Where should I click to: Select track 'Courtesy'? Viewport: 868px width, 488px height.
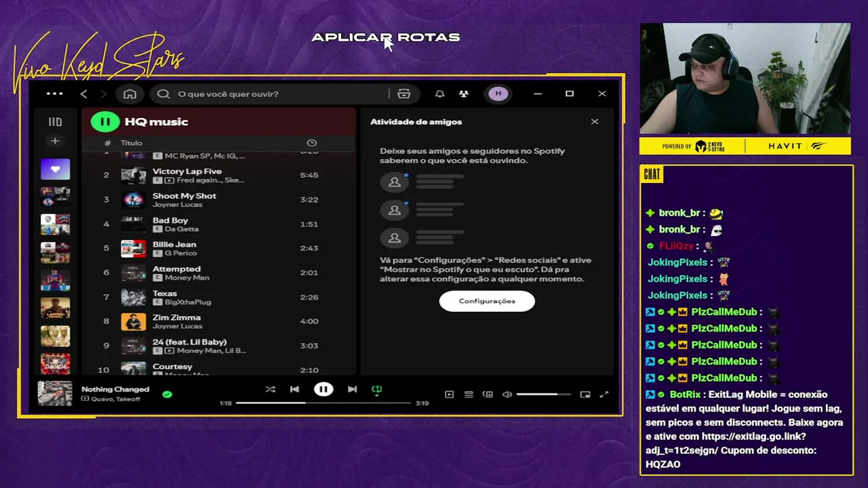172,367
